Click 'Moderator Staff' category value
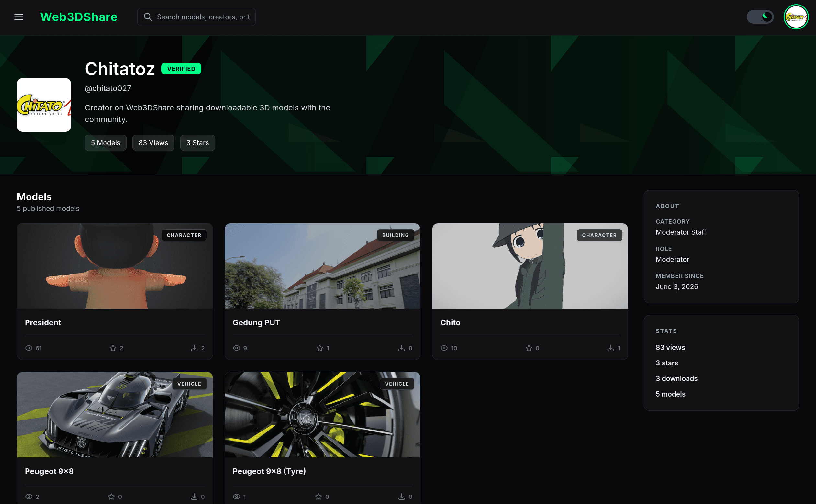Screen dimensions: 816x504 681,232
